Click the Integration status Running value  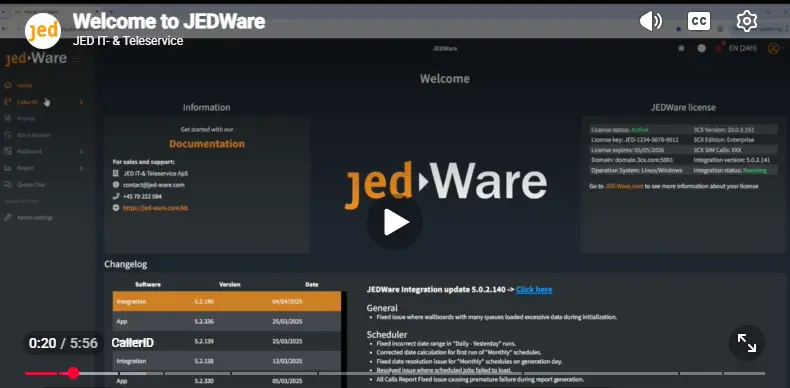(755, 170)
